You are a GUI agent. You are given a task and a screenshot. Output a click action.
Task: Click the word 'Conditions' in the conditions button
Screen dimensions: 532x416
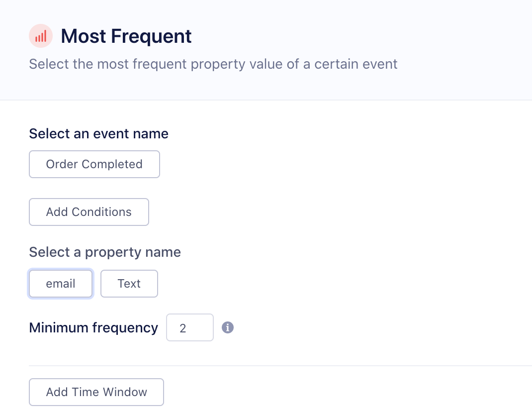[102, 212]
